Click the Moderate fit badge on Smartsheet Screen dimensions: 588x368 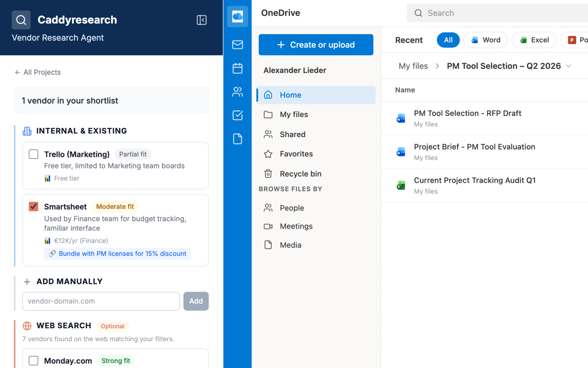115,207
